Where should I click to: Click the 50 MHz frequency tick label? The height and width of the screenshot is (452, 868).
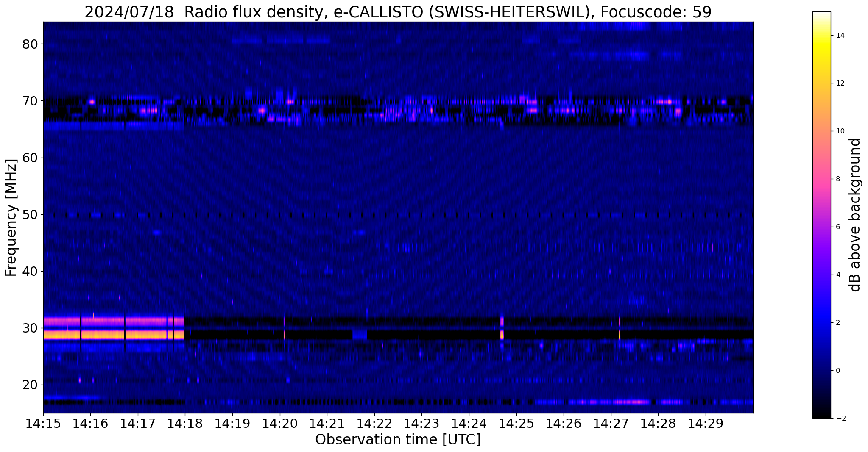(x=31, y=214)
